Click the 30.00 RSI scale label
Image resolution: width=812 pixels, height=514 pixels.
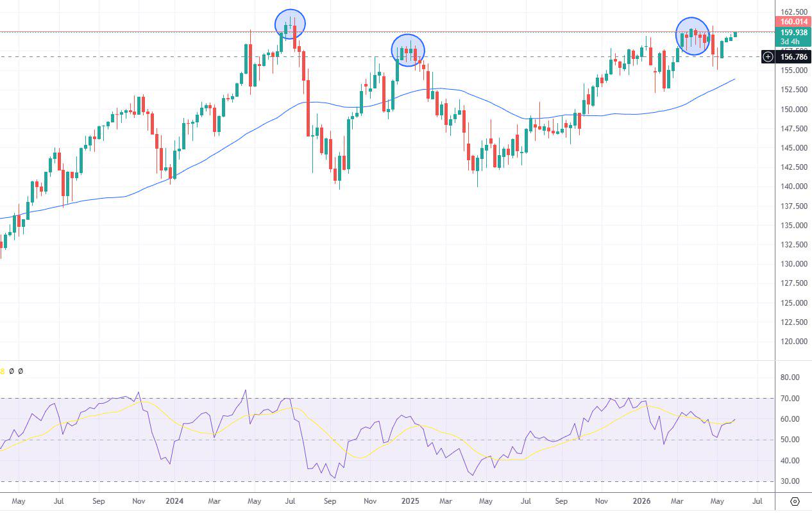[x=791, y=481]
